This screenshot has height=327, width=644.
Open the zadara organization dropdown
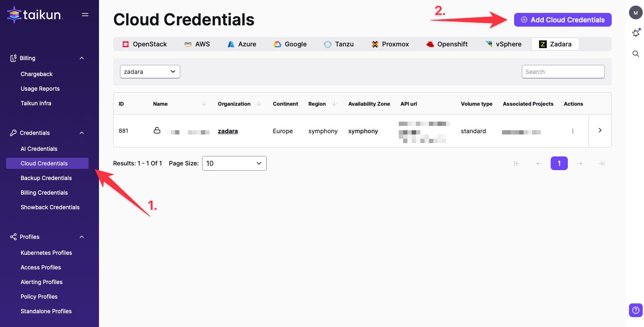(x=150, y=72)
